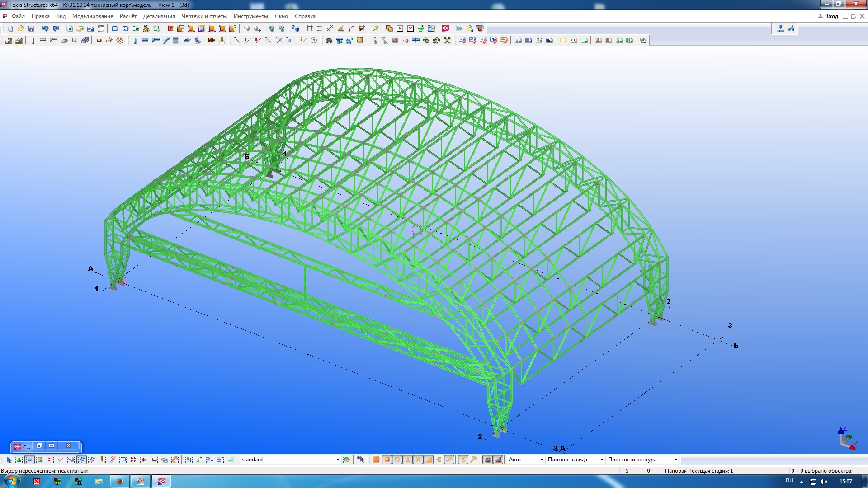Click the Redo arrow icon
This screenshot has width=868, height=488.
(x=56, y=28)
